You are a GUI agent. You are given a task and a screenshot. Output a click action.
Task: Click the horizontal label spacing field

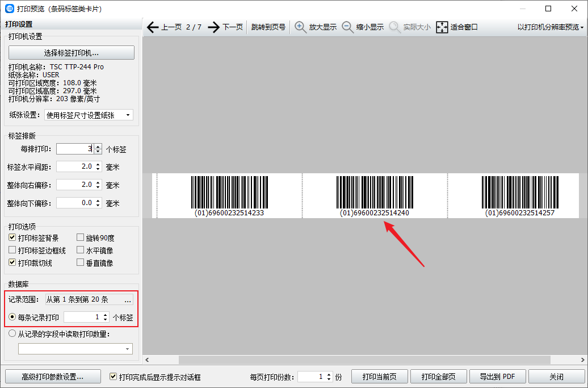point(75,167)
